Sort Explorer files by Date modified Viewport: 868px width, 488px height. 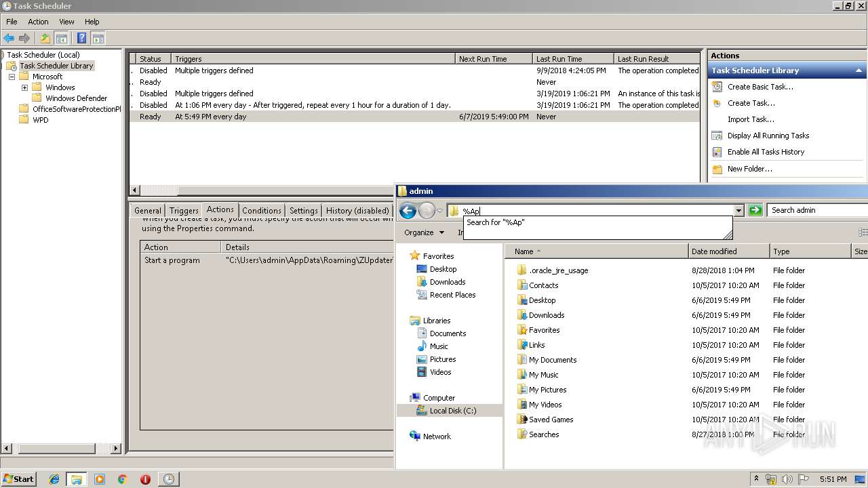[x=729, y=251]
